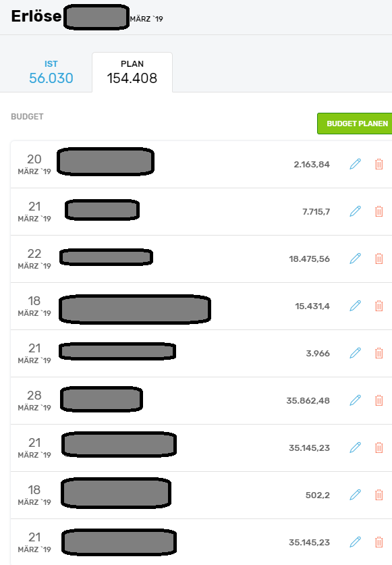
Task: Edit the 3.966 budget entry
Action: pos(356,353)
